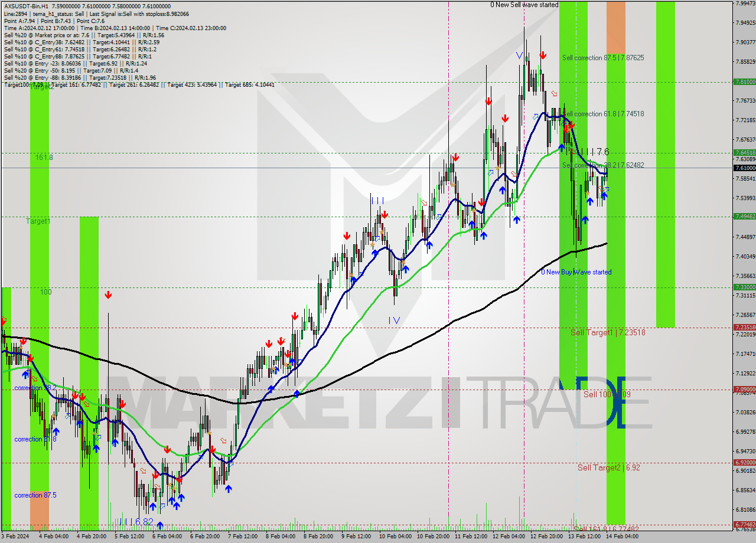Click the red 6.77482 price level tag
This screenshot has width=756, height=543.
(745, 525)
